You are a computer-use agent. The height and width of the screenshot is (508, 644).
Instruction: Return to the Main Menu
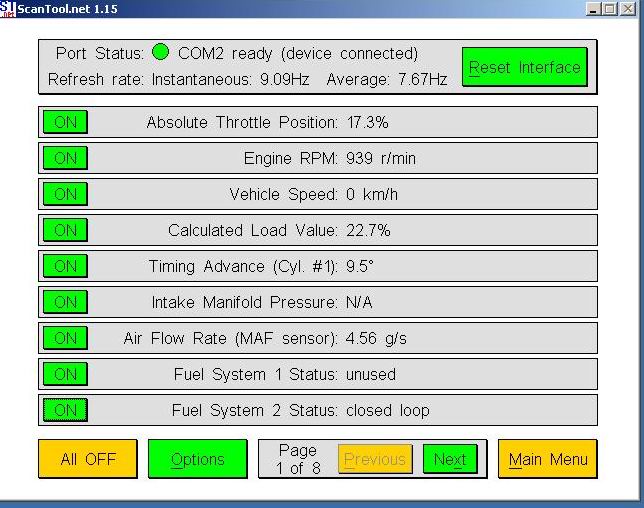coord(547,459)
